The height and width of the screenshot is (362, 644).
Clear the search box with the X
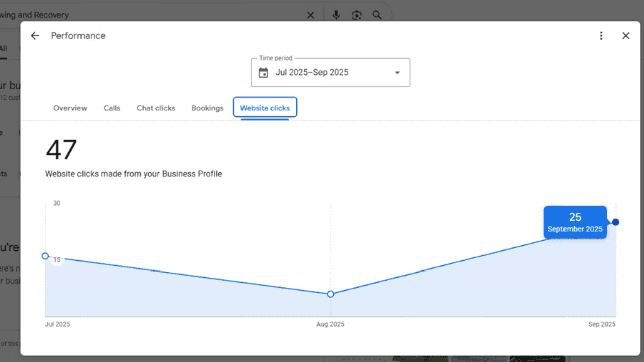(x=310, y=15)
